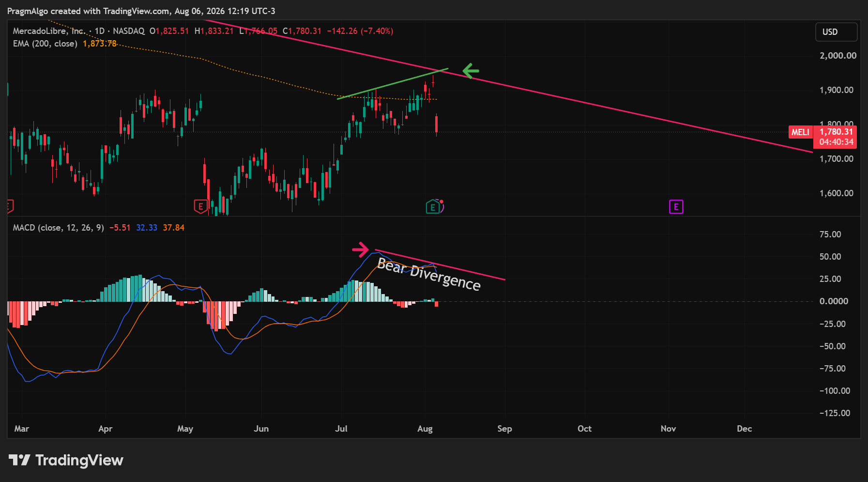Click the 50.00 MACD axis label
Screen dimensions: 868x482
click(830, 257)
